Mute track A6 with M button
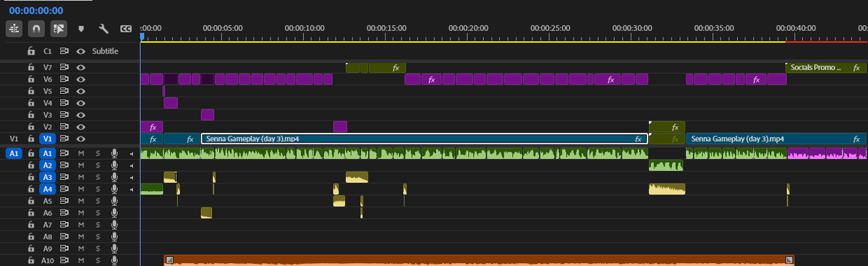 point(82,213)
